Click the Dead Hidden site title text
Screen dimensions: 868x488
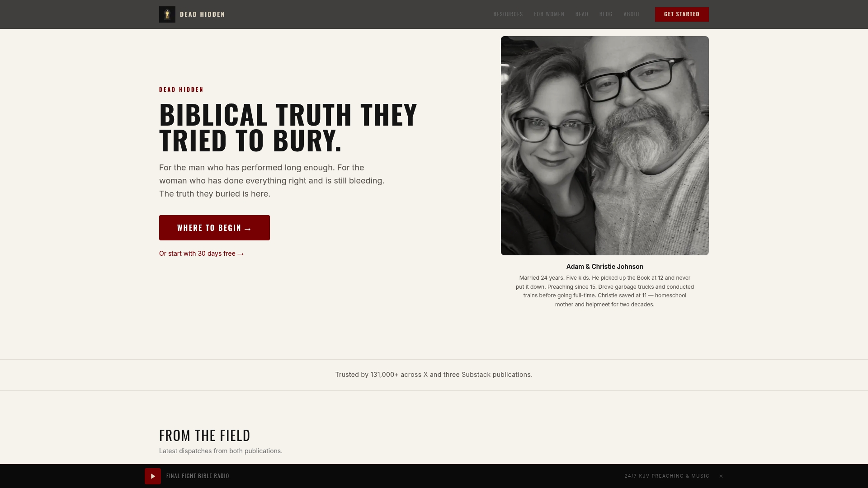[x=202, y=14]
